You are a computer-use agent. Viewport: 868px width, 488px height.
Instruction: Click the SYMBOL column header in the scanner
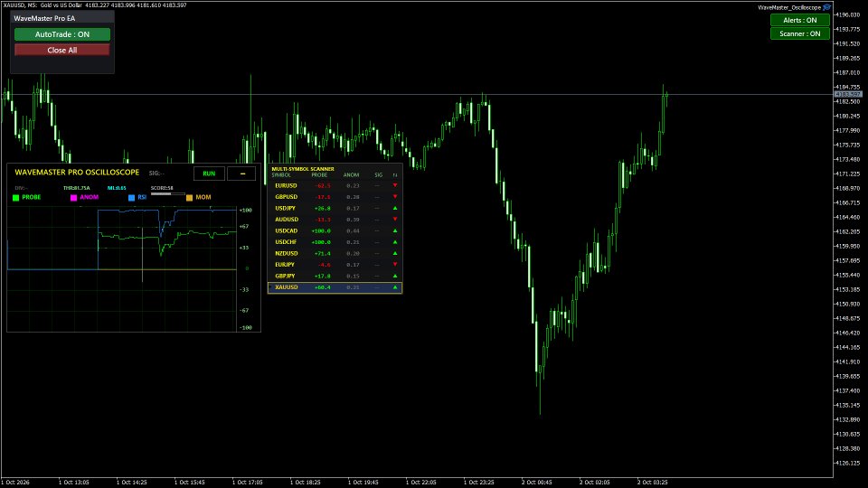pyautogui.click(x=281, y=174)
